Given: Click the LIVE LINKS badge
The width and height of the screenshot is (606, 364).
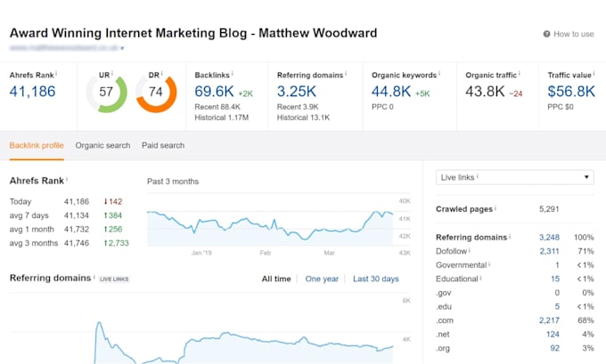Looking at the screenshot, I should coord(114,279).
